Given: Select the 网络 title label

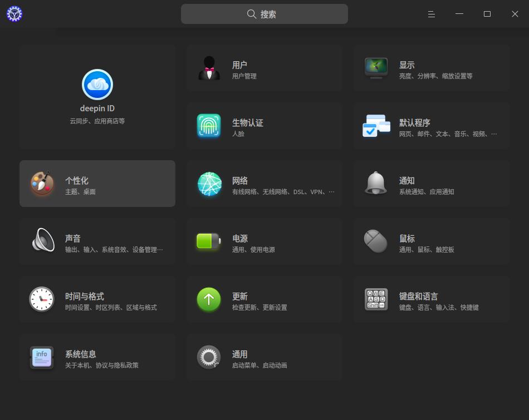Looking at the screenshot, I should point(240,181).
